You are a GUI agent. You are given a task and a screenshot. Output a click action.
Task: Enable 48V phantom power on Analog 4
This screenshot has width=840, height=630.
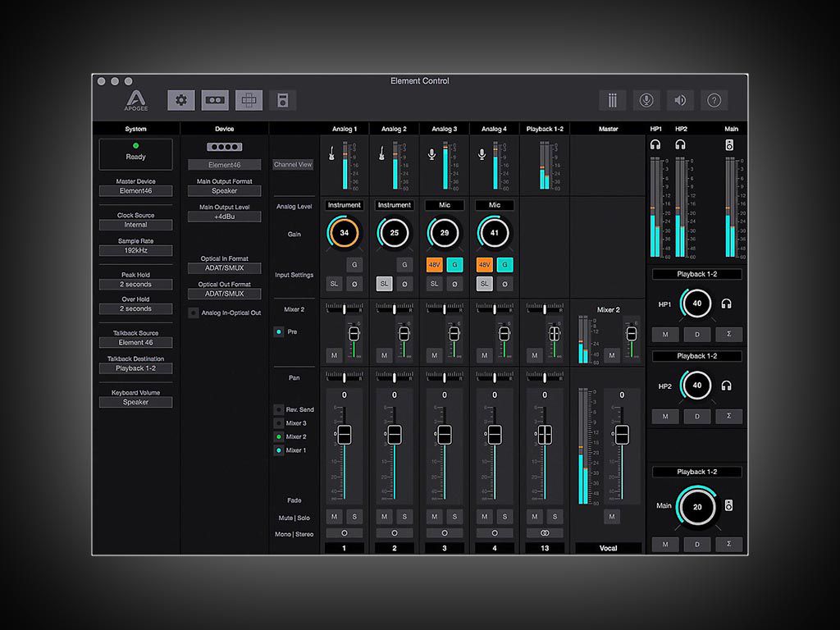pyautogui.click(x=485, y=264)
